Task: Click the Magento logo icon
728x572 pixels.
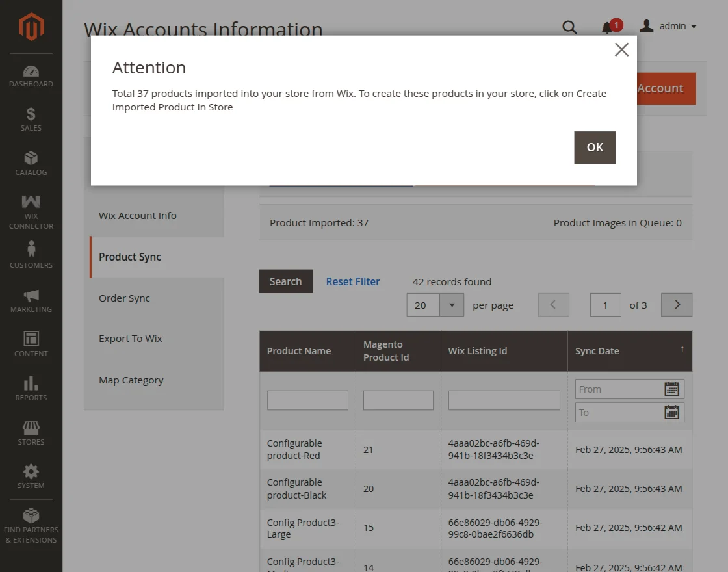Action: pyautogui.click(x=31, y=27)
